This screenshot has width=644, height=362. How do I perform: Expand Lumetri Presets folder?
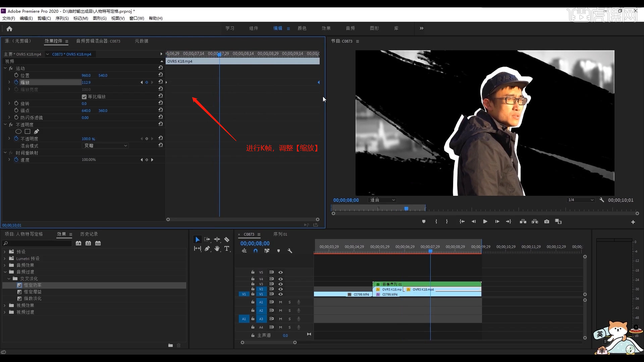click(5, 258)
